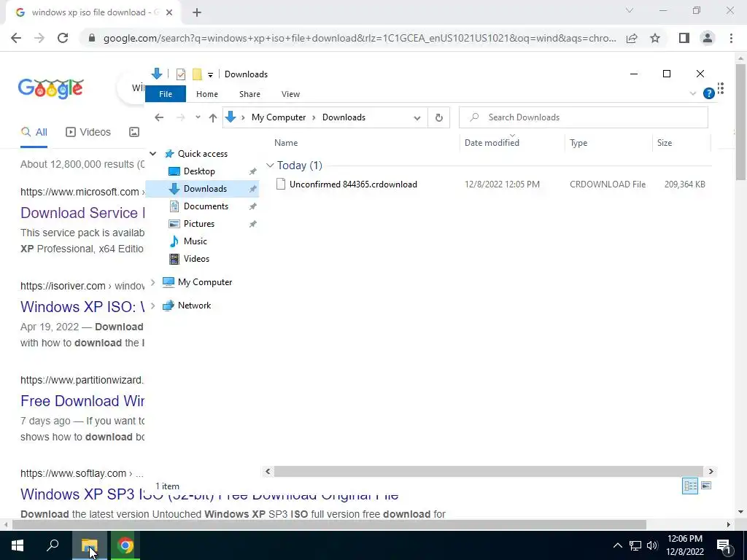
Task: Open Chrome three-dot menu
Action: point(731,38)
